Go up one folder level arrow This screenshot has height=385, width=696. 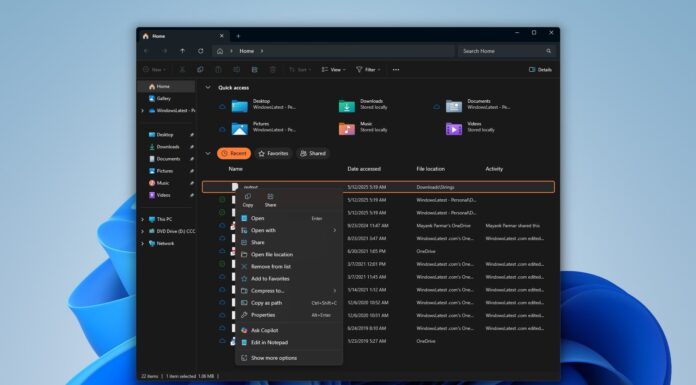coord(182,51)
